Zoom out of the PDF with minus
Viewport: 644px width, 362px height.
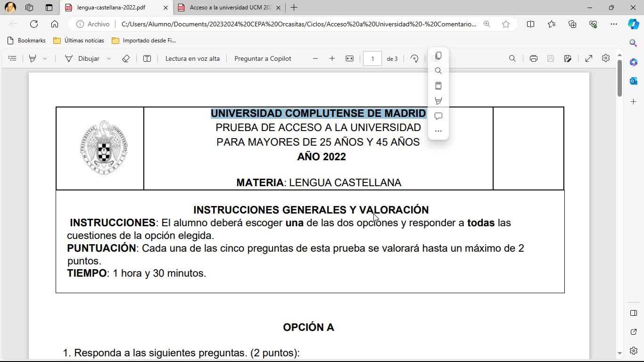315,58
